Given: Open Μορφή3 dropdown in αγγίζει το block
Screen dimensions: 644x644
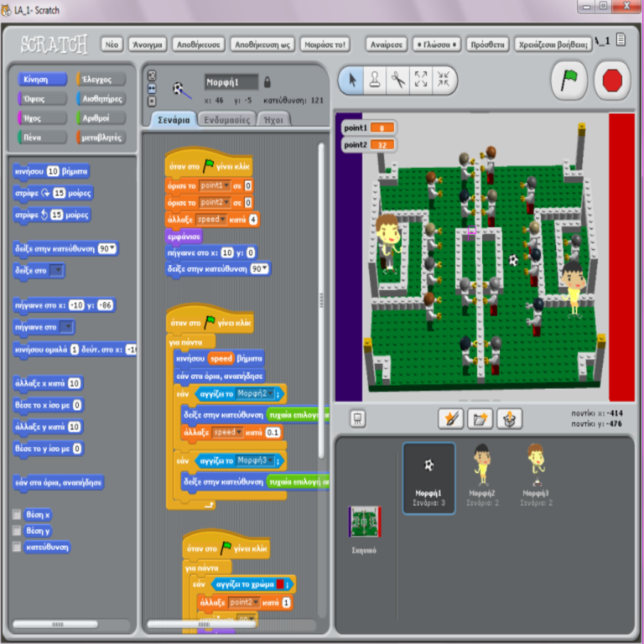Looking at the screenshot, I should click(x=270, y=460).
